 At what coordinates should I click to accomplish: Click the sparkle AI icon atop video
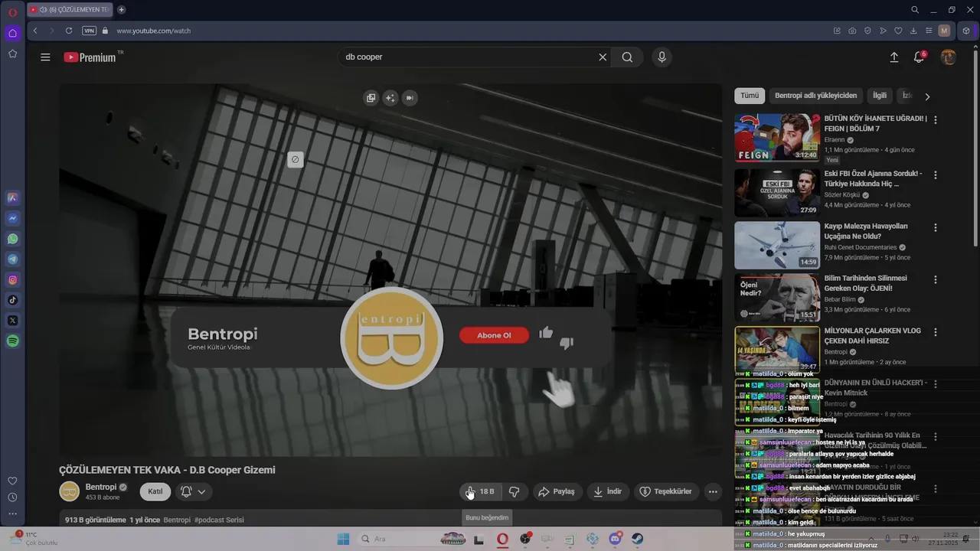(x=390, y=98)
